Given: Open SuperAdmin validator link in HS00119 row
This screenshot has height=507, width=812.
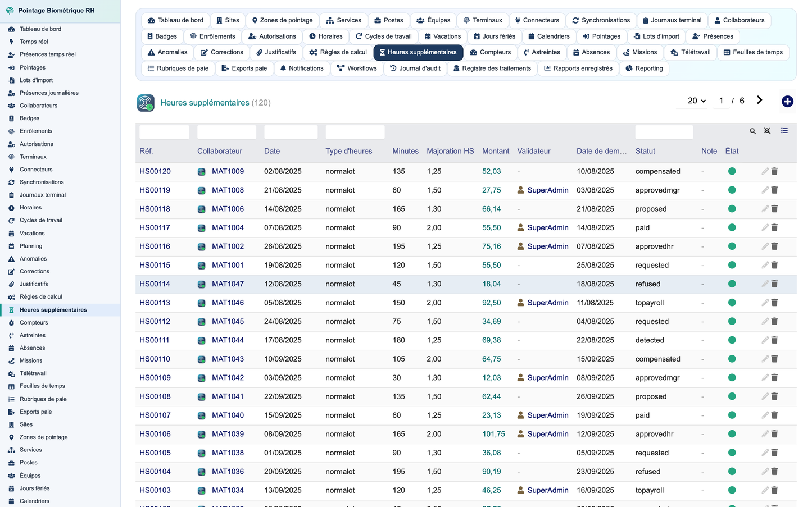Looking at the screenshot, I should 548,190.
